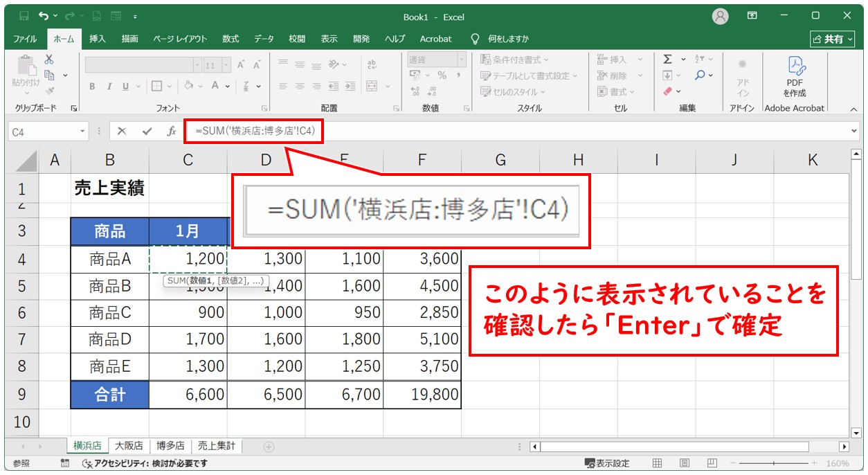Click the zoom slider in the status bar

[x=774, y=463]
